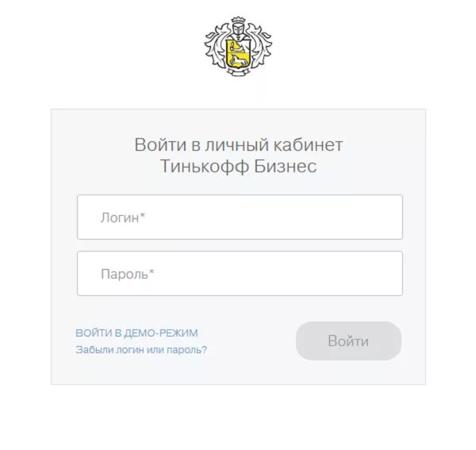Viewport: 476px width, 450px height.
Task: Click the knight helmet atop the crest
Action: click(x=238, y=29)
